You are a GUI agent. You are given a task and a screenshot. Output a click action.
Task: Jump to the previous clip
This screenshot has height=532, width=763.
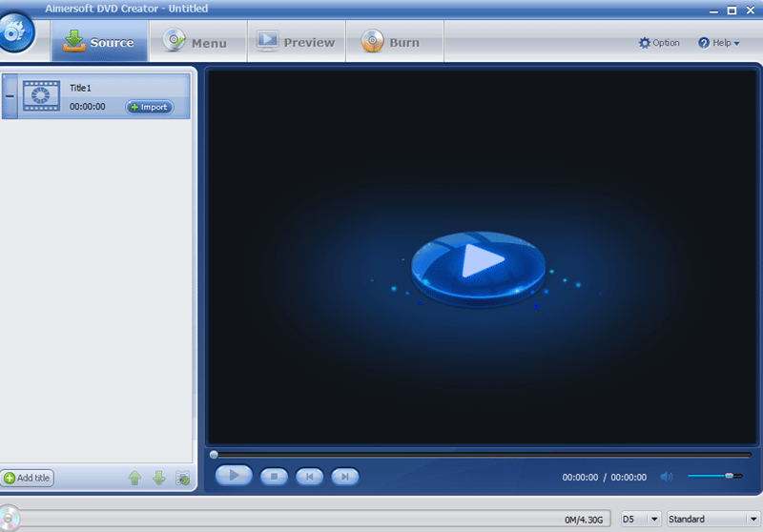(309, 477)
